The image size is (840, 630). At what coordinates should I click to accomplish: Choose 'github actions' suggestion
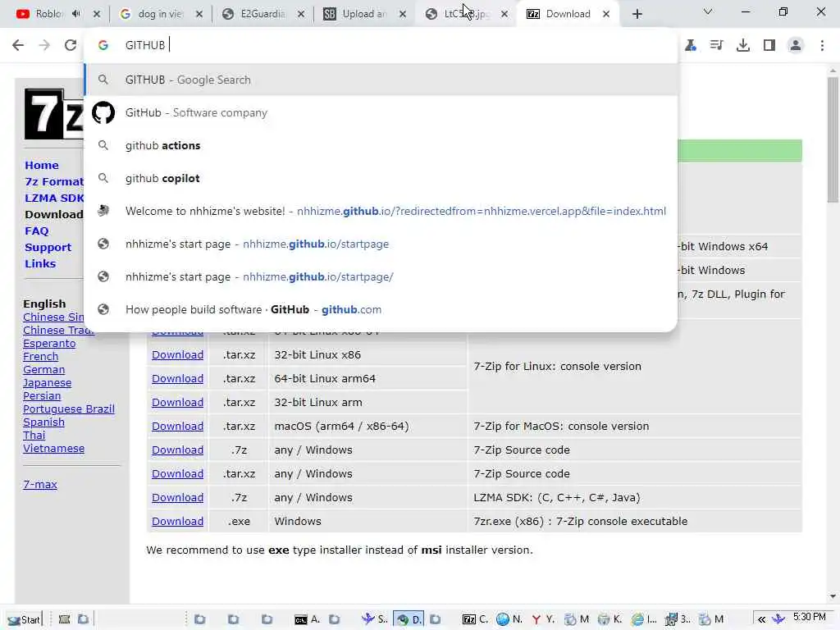click(x=381, y=145)
